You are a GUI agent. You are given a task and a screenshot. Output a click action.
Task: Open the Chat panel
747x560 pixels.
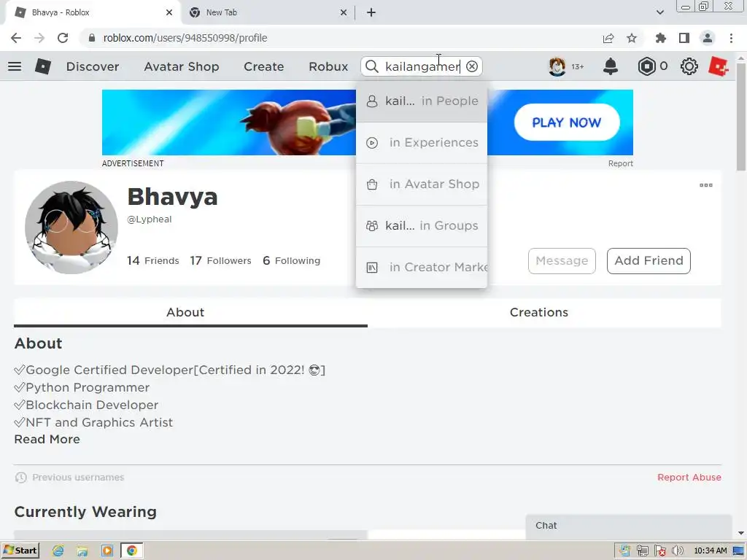(629, 526)
